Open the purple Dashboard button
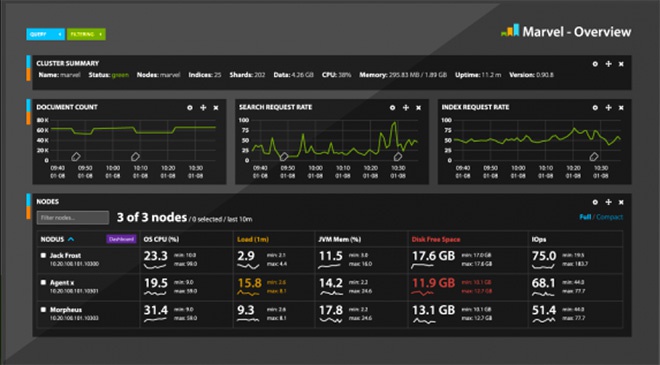This screenshot has height=365, width=660. pos(121,239)
